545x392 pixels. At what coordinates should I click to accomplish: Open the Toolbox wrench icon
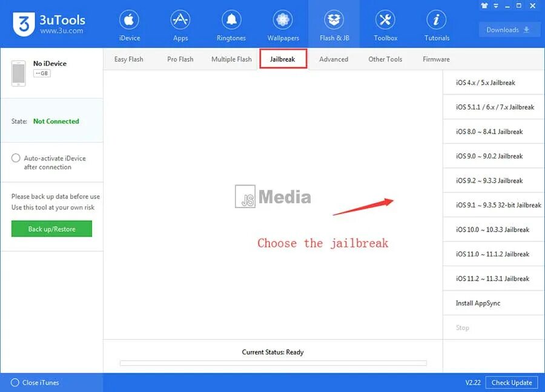click(x=385, y=20)
